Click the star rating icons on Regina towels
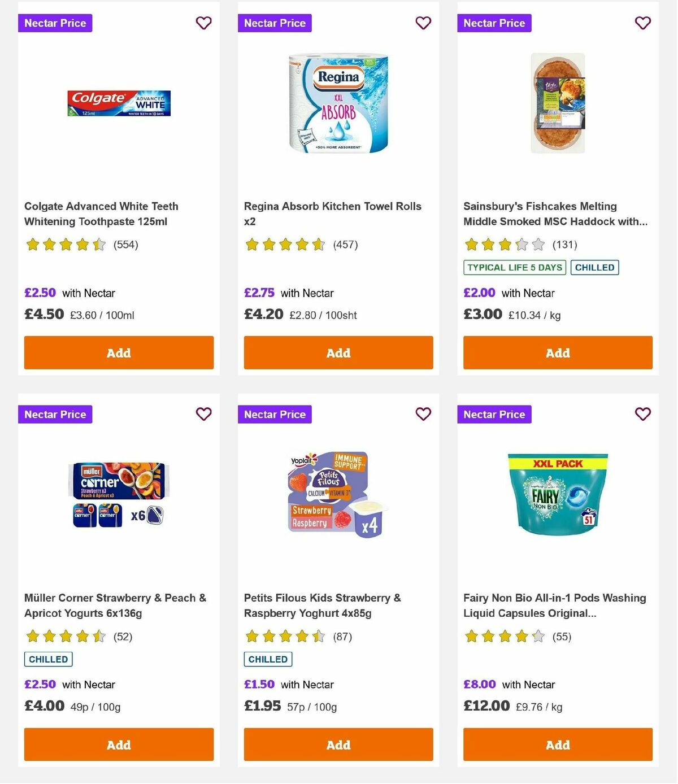 tap(285, 245)
